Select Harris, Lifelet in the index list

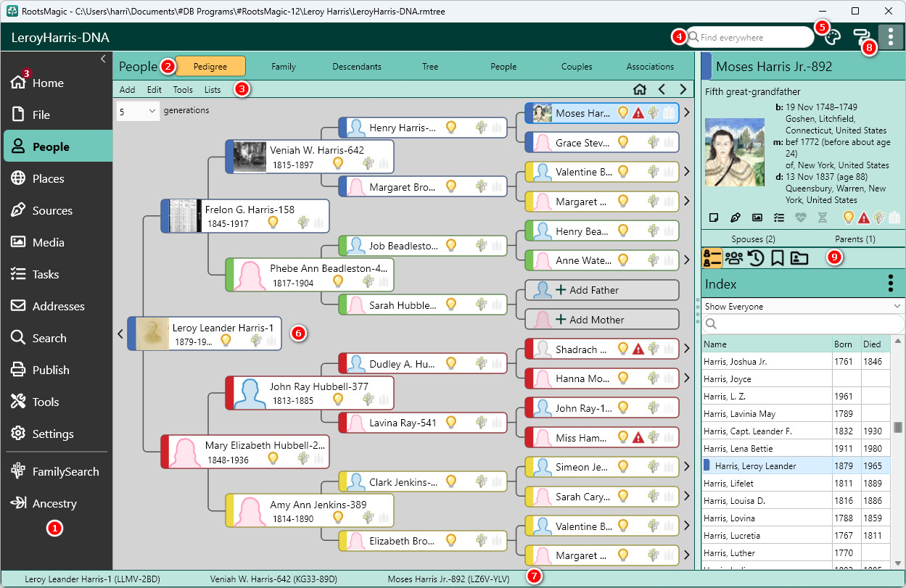coord(796,483)
